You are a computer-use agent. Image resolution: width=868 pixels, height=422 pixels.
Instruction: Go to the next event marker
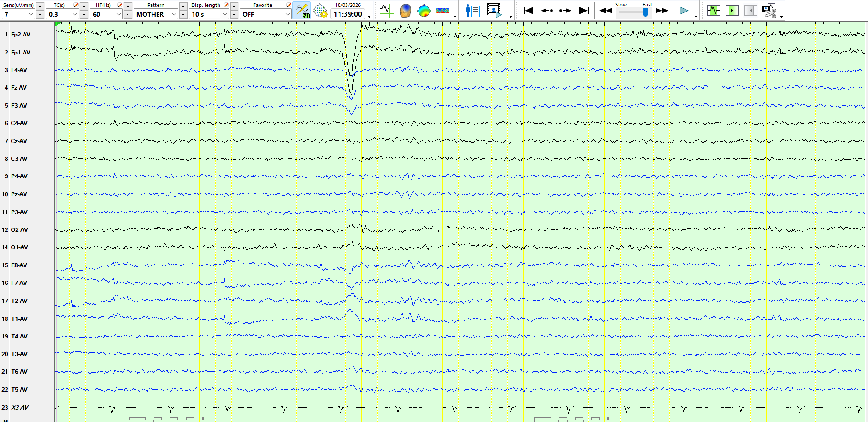tap(565, 11)
